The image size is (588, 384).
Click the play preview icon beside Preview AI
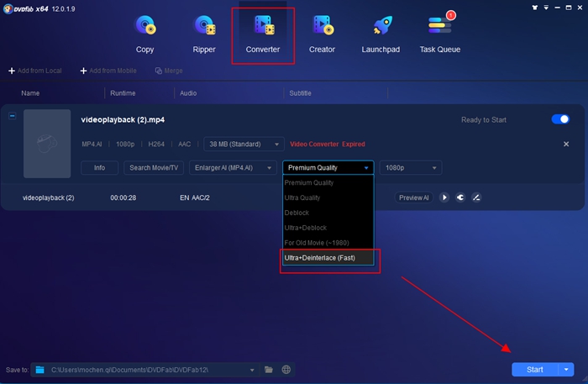pyautogui.click(x=444, y=197)
